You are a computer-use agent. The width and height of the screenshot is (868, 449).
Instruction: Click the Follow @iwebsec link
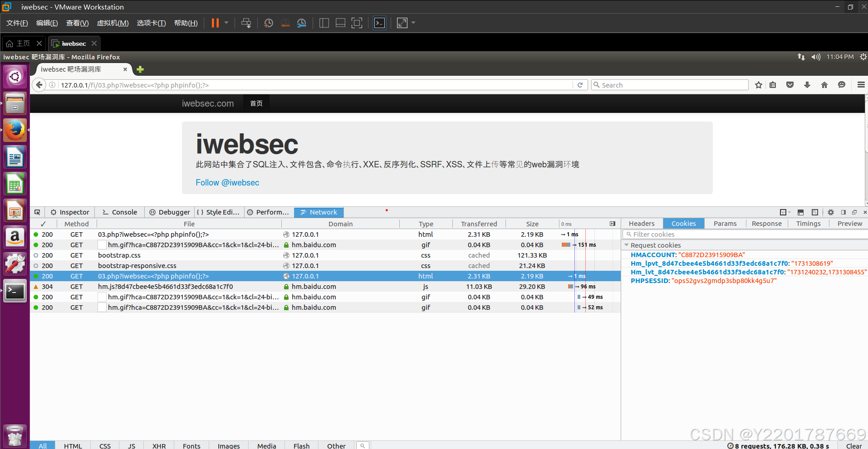[227, 182]
